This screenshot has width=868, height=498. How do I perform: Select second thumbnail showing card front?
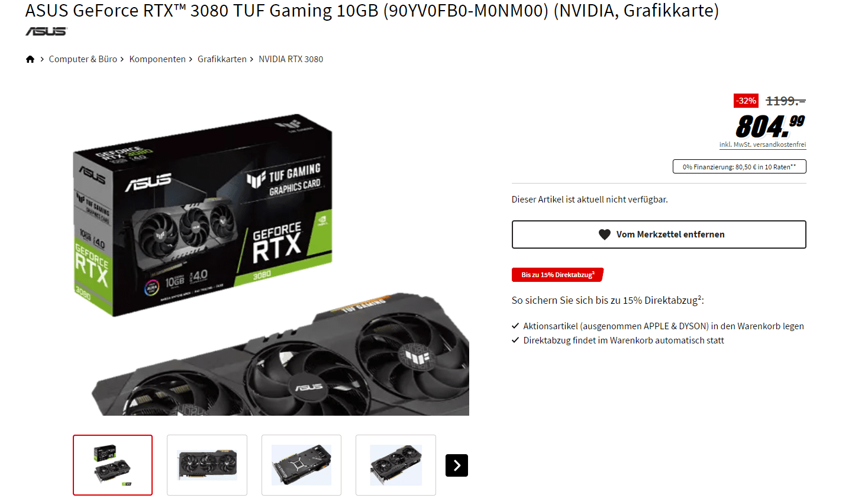tap(207, 465)
